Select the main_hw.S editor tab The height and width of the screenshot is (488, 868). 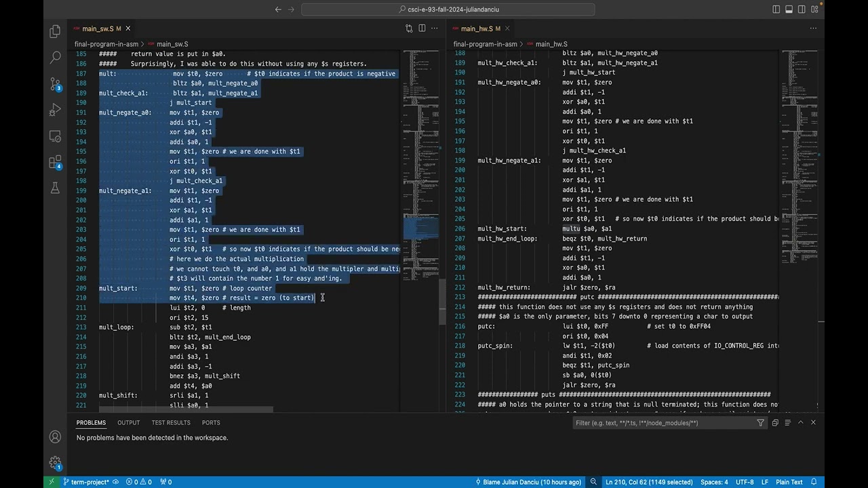[x=477, y=28]
